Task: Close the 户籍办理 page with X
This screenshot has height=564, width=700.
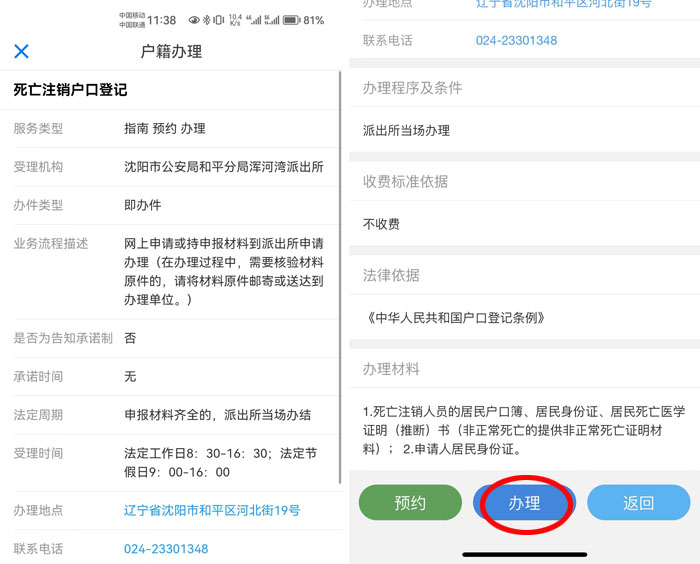Action: tap(21, 52)
